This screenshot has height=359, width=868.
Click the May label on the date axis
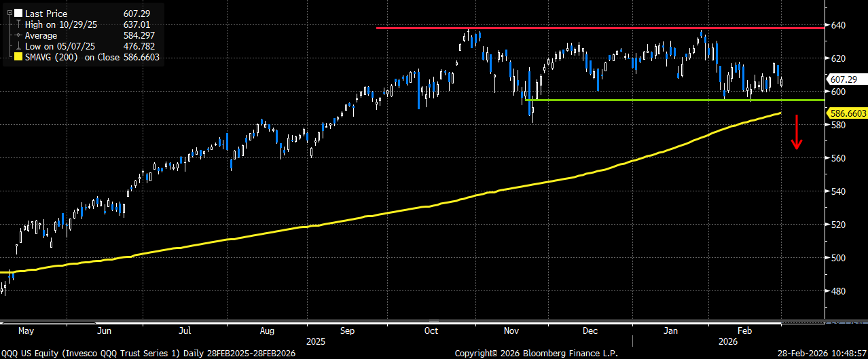coord(24,331)
